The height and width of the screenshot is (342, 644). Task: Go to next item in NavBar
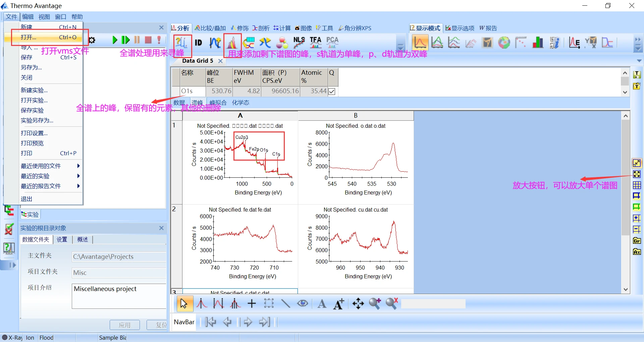point(248,322)
